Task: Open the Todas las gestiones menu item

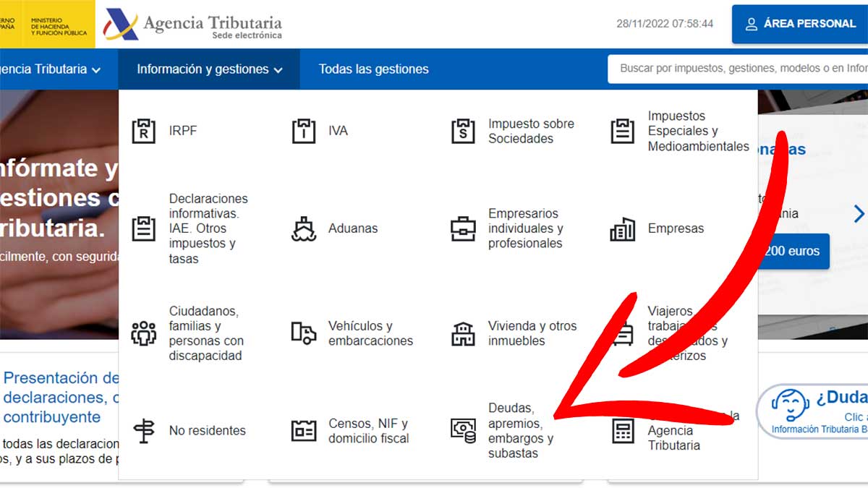Action: (373, 69)
